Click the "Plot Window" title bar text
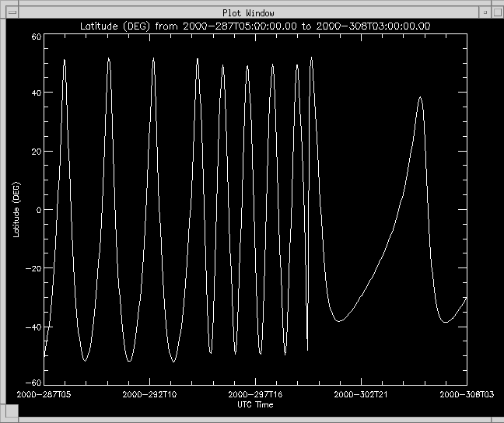The image size is (504, 423). [x=248, y=12]
